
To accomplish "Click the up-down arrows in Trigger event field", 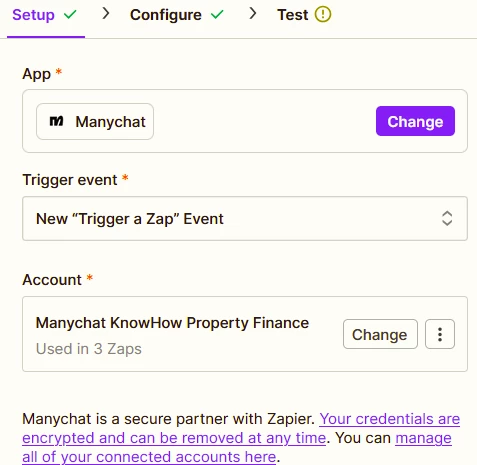I will pyautogui.click(x=447, y=218).
